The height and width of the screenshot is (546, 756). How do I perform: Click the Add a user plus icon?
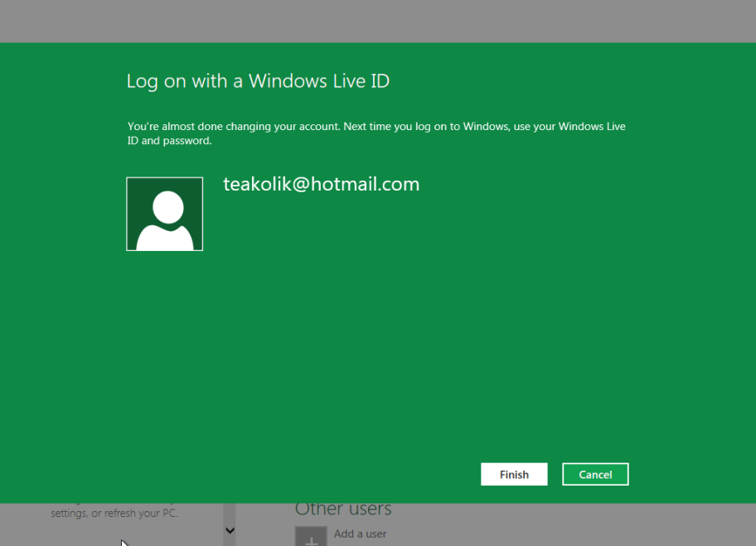(x=311, y=536)
